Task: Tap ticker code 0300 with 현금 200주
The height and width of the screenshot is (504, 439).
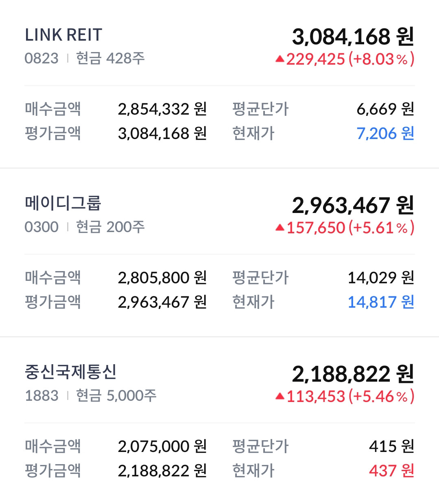Action: pos(85,227)
